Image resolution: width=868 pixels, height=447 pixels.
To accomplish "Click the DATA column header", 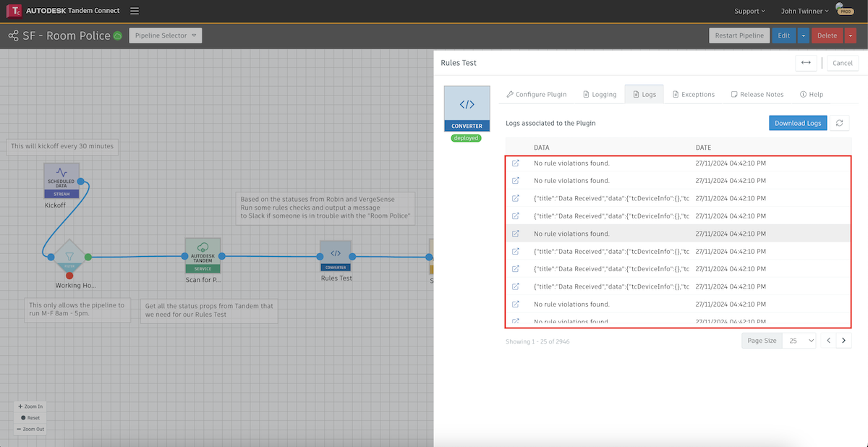I will pyautogui.click(x=542, y=147).
